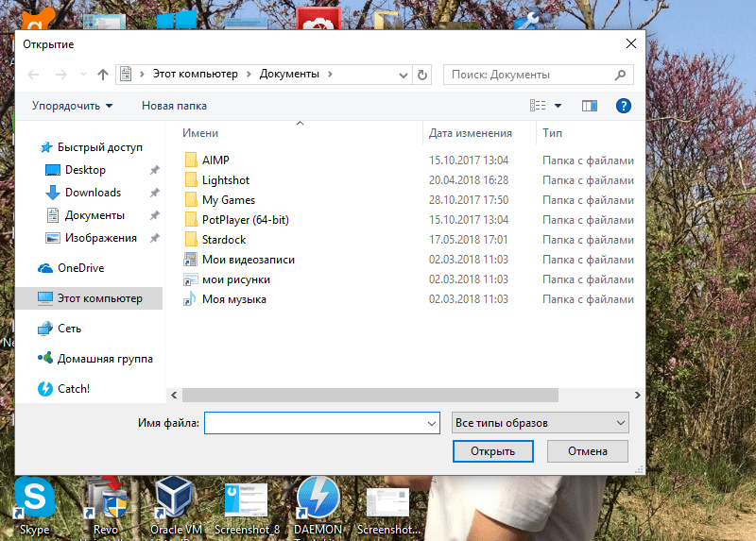Select the PotPlayer (64-bit) folder icon

click(191, 220)
